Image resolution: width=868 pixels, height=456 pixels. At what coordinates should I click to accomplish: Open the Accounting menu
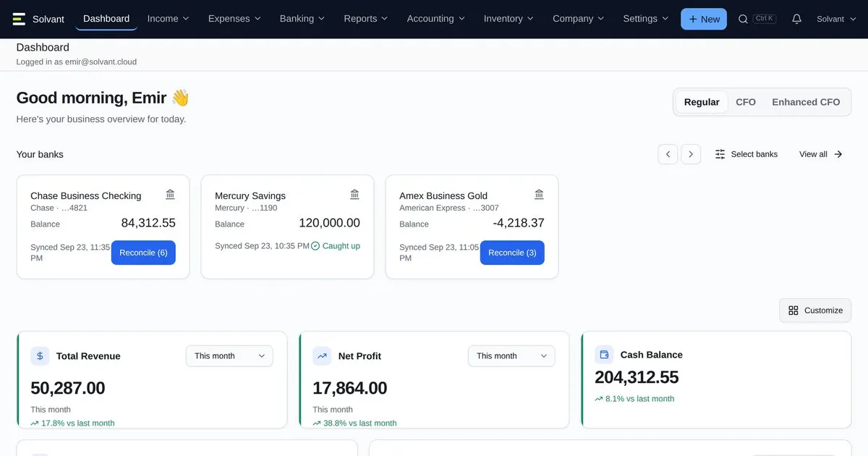click(x=437, y=19)
